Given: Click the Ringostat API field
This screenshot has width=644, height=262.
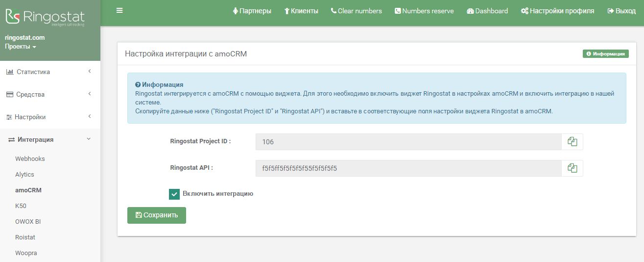Looking at the screenshot, I should (408, 168).
